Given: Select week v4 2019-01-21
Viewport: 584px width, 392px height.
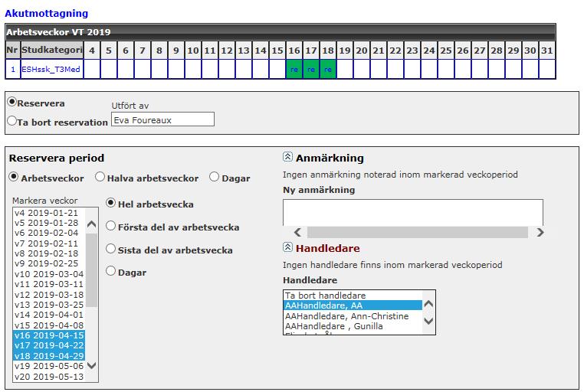Looking at the screenshot, I should pyautogui.click(x=49, y=213).
